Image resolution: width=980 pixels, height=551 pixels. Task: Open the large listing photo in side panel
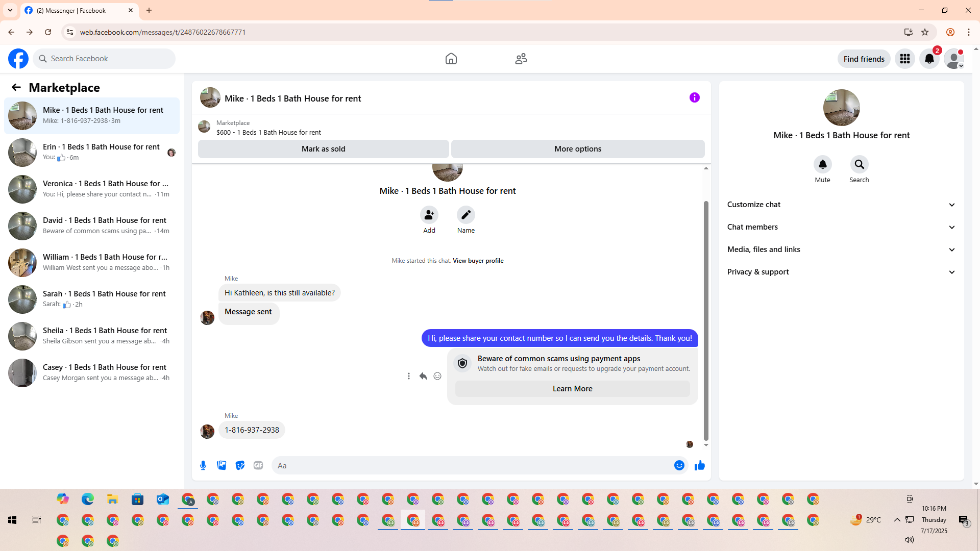click(x=841, y=108)
